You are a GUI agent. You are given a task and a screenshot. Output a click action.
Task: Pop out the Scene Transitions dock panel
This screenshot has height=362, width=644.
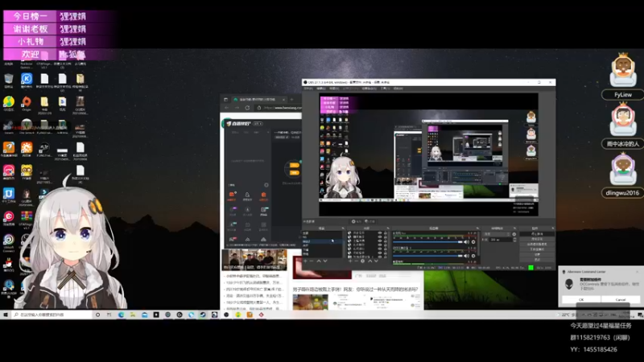click(514, 228)
